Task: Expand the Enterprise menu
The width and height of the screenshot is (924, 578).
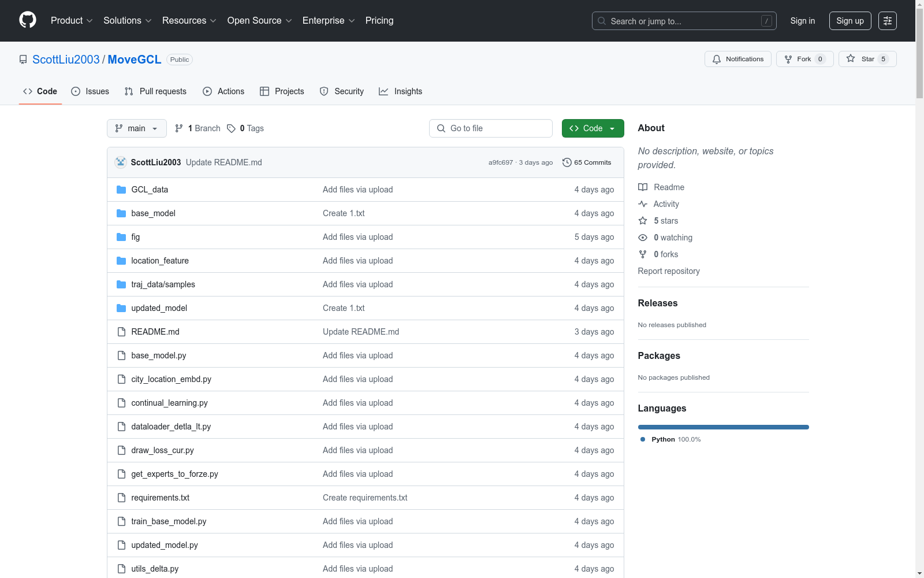Action: tap(329, 20)
